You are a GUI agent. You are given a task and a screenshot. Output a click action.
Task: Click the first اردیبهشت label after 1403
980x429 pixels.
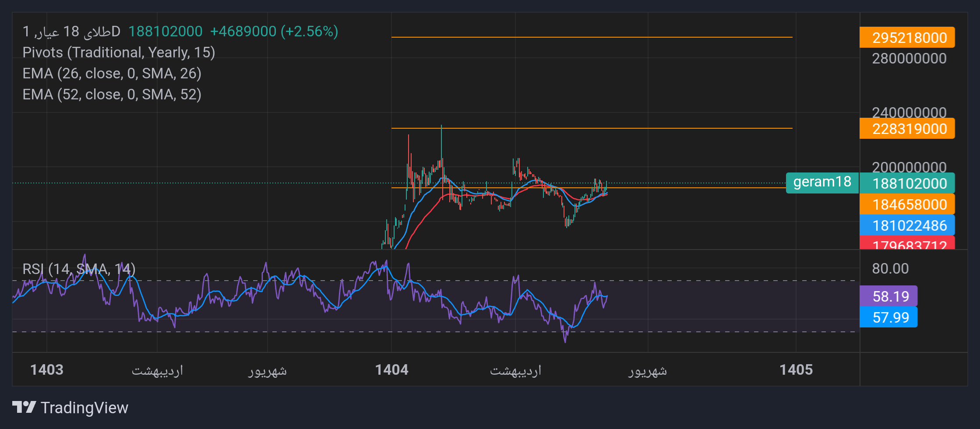(x=157, y=371)
